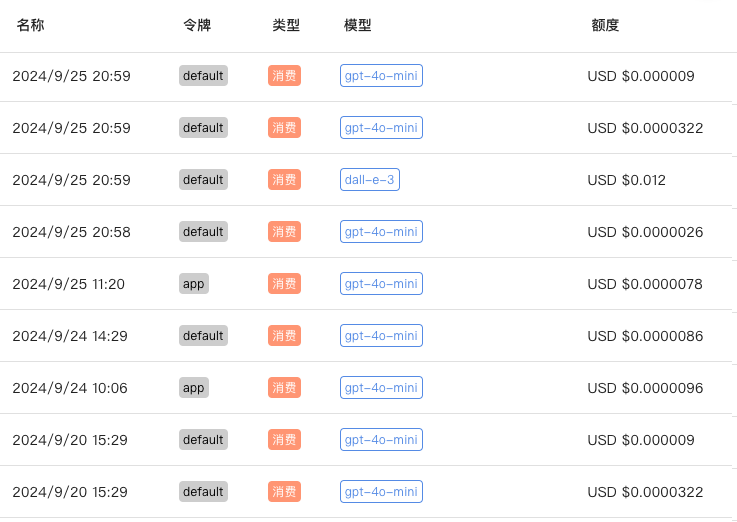Click app token tag in 2024/9/24 10:06 row

(194, 388)
